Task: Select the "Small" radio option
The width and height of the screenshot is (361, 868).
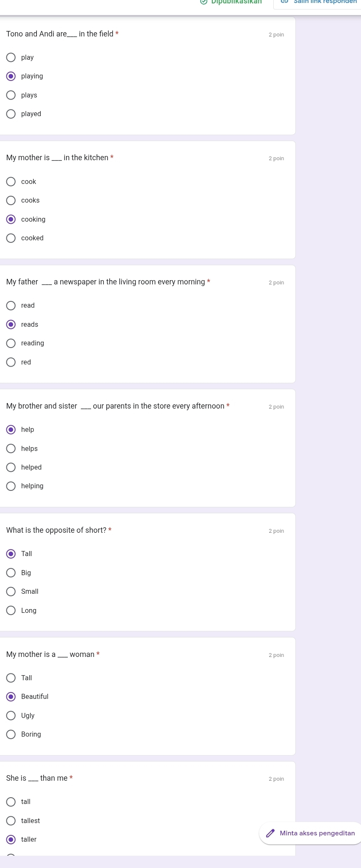Action: point(11,591)
